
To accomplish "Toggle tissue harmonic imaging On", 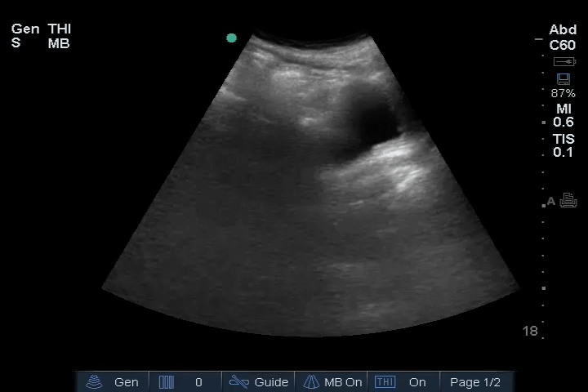I will coord(417,381).
